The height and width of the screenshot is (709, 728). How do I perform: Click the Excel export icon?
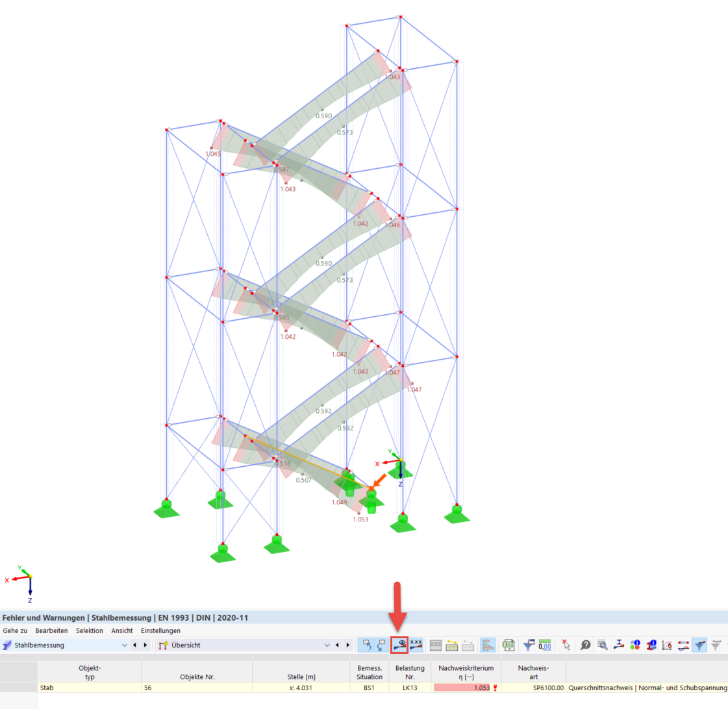point(508,645)
